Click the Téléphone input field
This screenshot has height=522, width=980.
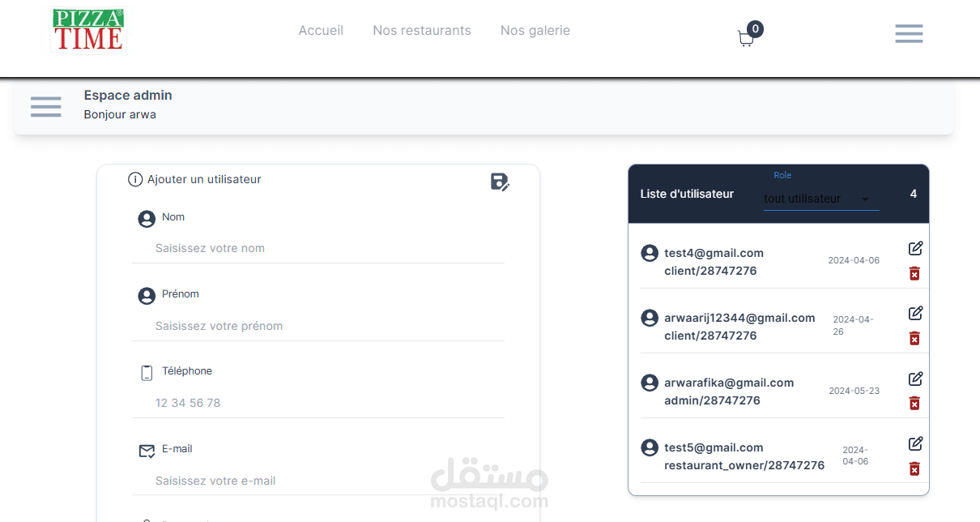(318, 403)
